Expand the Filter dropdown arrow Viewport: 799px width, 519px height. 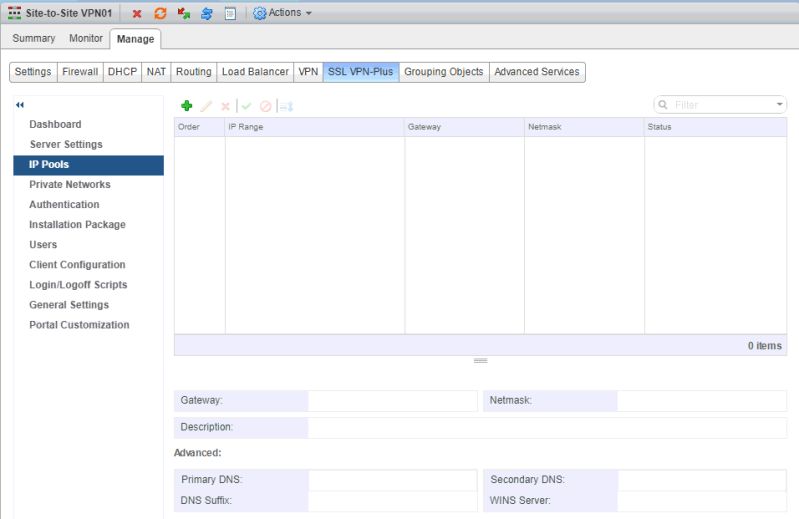pyautogui.click(x=780, y=105)
